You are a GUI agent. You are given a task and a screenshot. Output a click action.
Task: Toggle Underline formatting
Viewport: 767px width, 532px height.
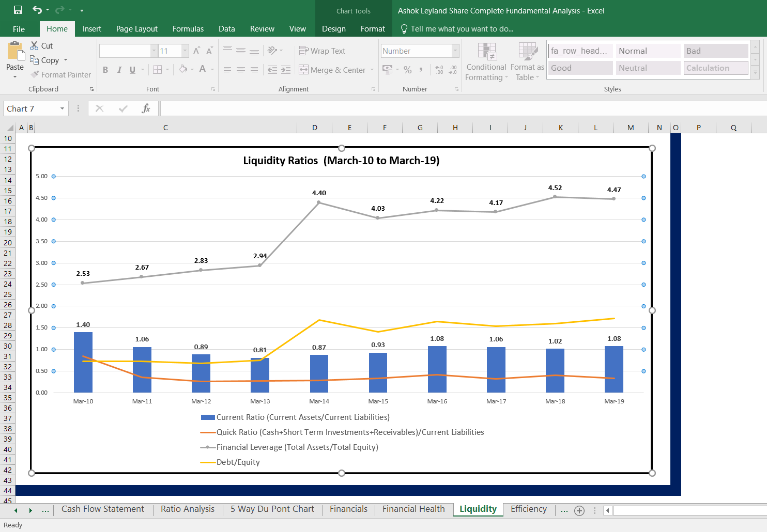tap(133, 70)
